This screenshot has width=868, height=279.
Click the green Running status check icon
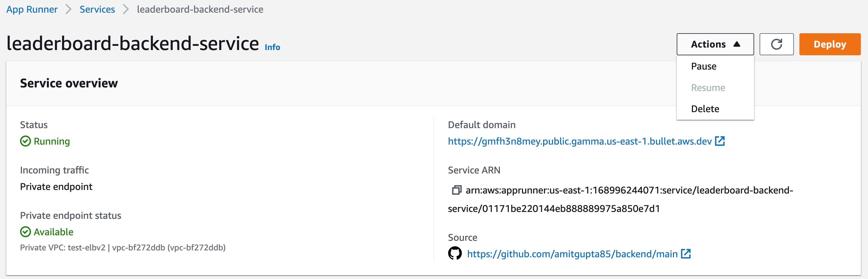pos(25,141)
